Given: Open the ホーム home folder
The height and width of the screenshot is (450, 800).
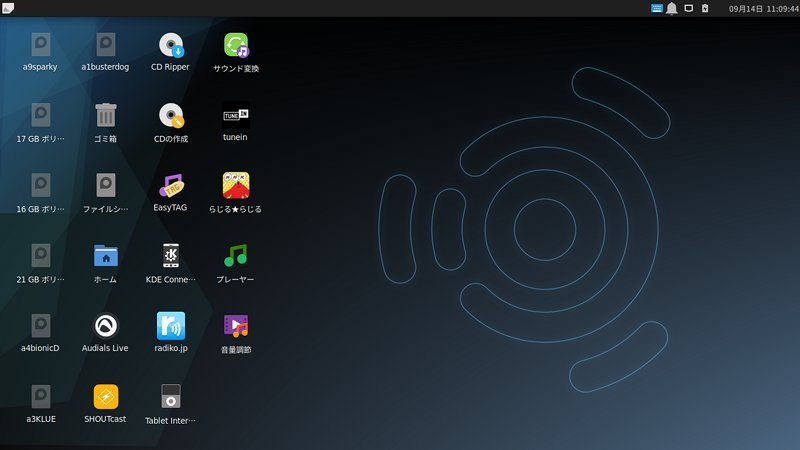Looking at the screenshot, I should point(106,256).
